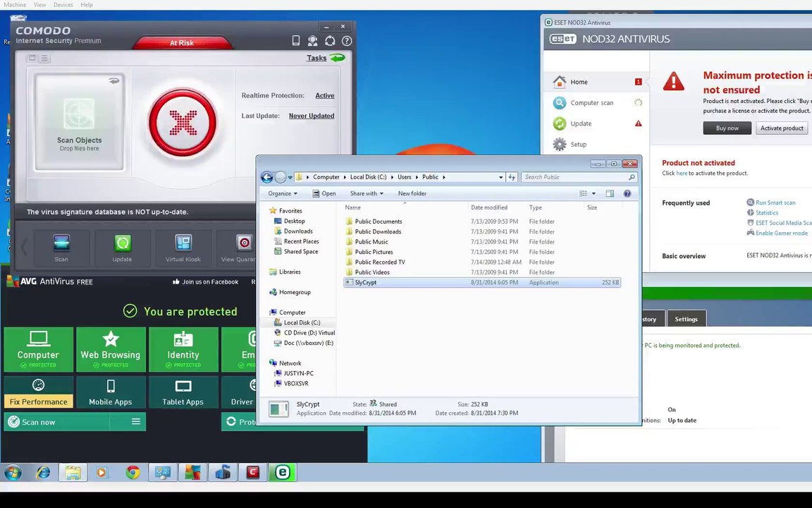Click AVG Fix Performance tile
Viewport: 812px width, 508px height.
click(x=38, y=392)
